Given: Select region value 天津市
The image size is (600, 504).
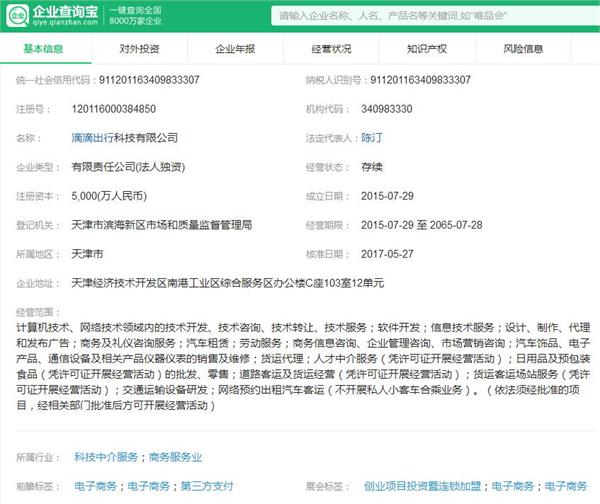Looking at the screenshot, I should click(87, 254).
